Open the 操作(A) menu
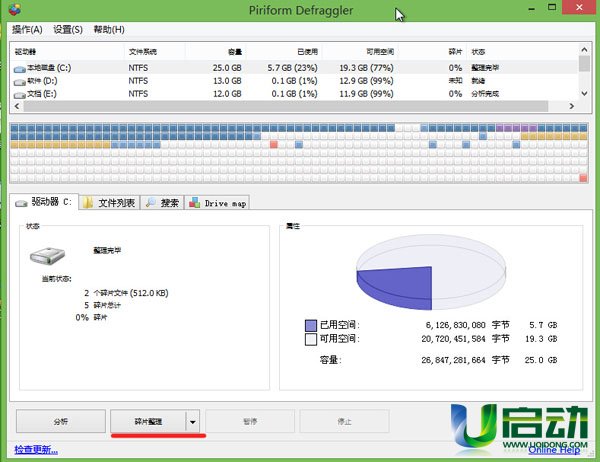This screenshot has width=600, height=462. (x=27, y=29)
